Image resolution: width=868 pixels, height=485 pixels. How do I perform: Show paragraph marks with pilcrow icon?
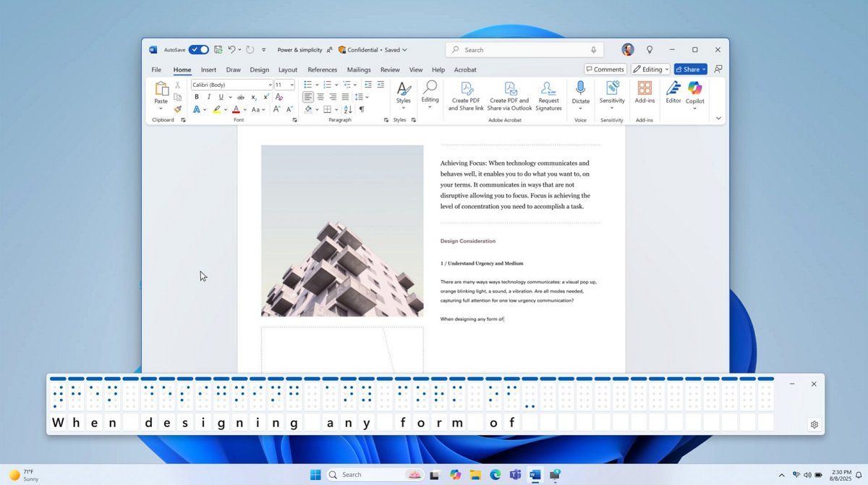pos(362,109)
